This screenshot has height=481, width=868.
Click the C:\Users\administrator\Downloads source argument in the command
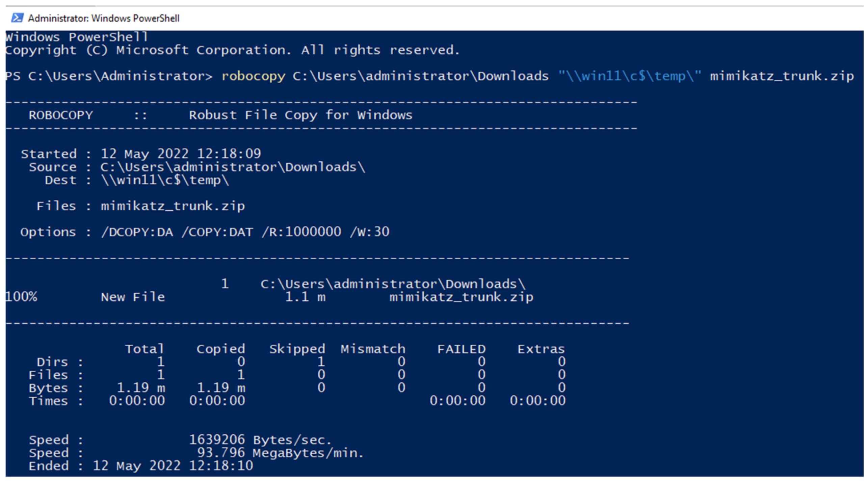[x=420, y=76]
